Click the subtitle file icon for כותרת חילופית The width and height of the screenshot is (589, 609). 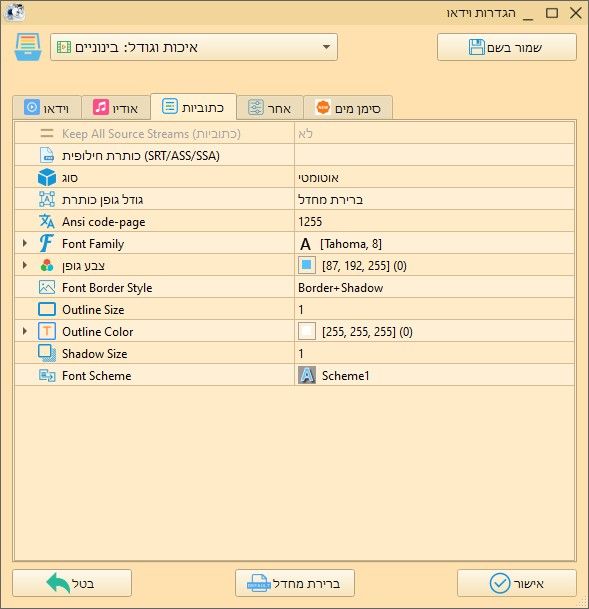click(x=47, y=155)
